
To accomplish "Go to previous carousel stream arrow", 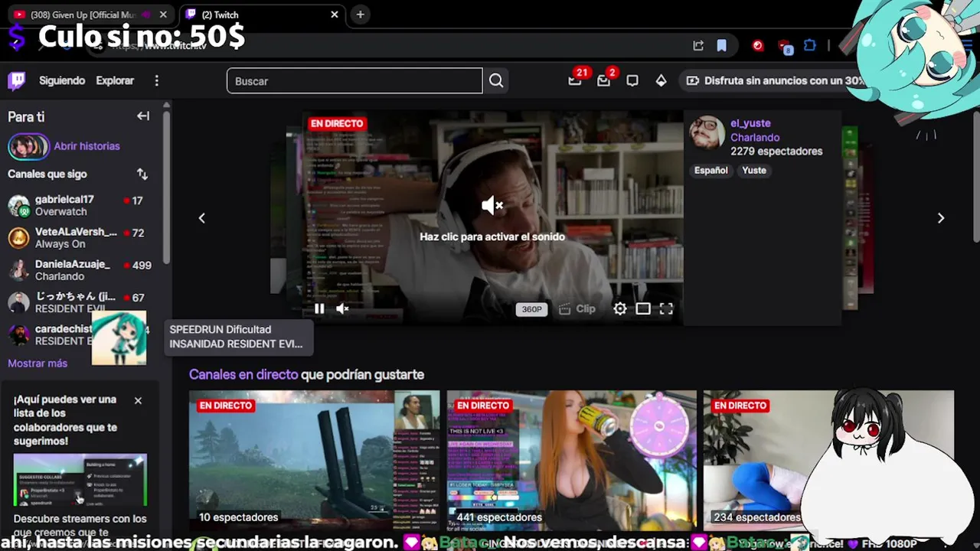I will point(201,218).
